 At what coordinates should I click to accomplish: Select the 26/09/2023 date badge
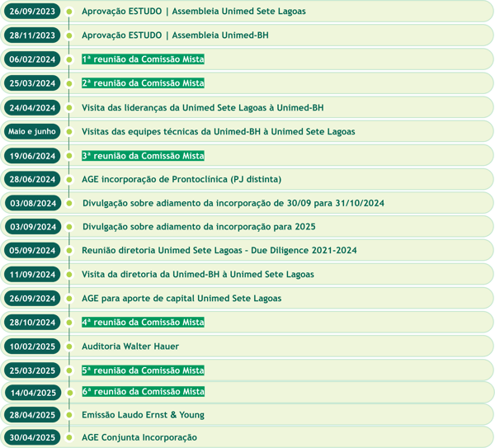pyautogui.click(x=32, y=12)
